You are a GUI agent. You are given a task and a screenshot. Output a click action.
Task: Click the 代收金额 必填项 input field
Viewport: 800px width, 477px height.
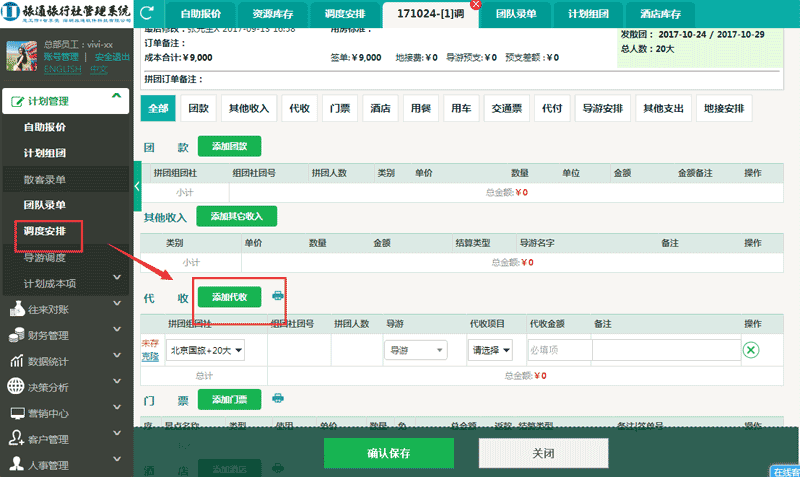point(558,350)
